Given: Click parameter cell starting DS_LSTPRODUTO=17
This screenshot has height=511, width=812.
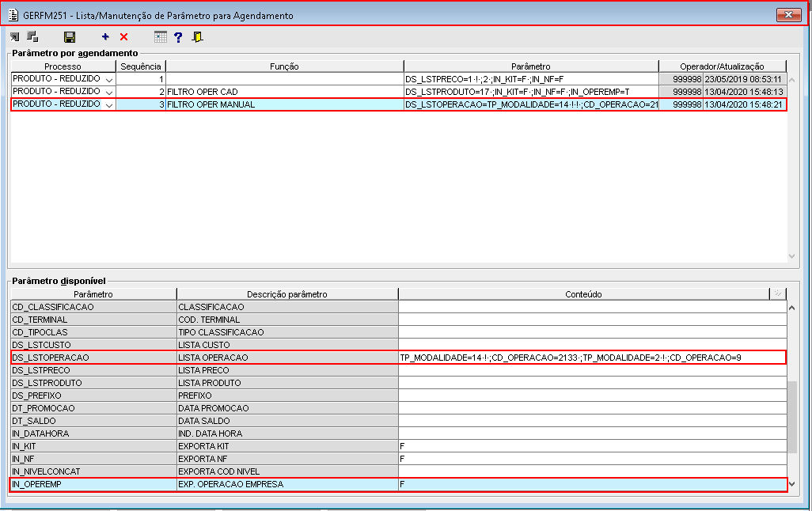Looking at the screenshot, I should click(x=531, y=92).
